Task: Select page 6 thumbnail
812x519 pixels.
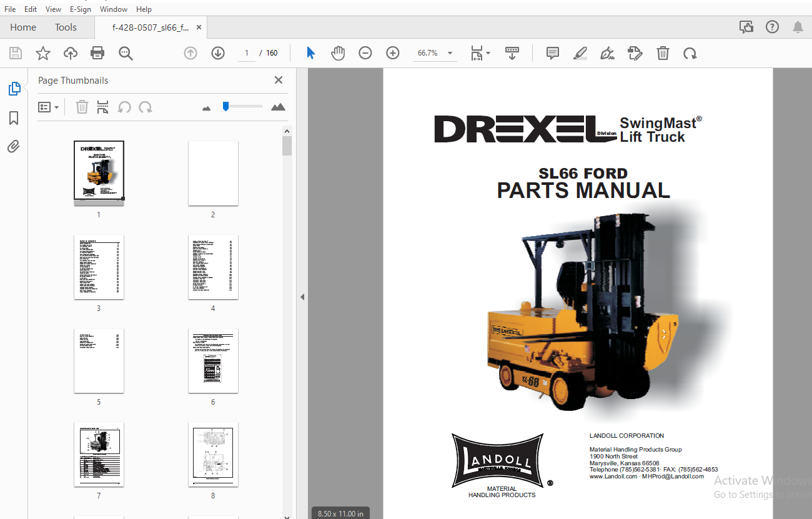Action: point(213,360)
